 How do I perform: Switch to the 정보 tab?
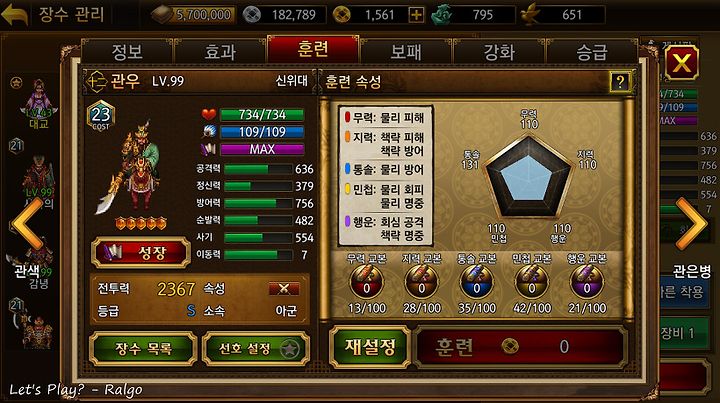coord(127,51)
